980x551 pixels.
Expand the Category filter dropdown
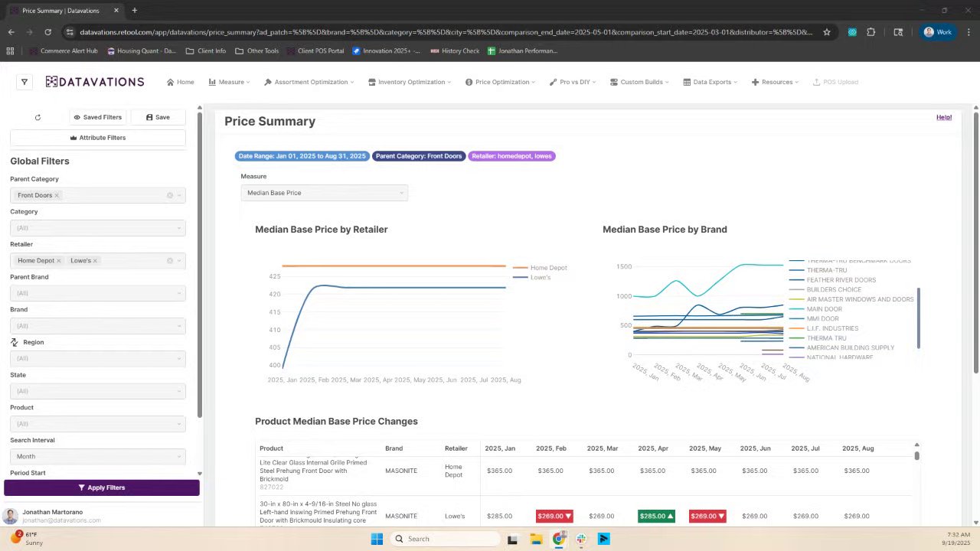tap(98, 228)
